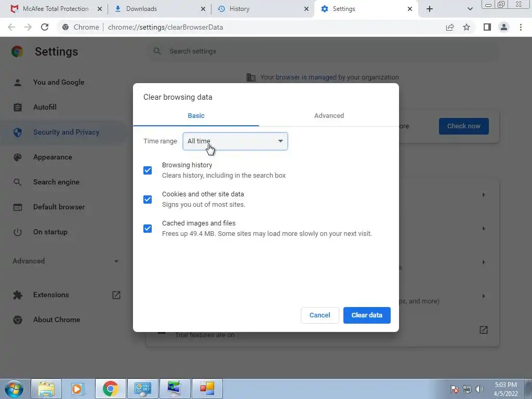Screen dimensions: 532x399
Task: Click the Check now button
Action: click(x=464, y=126)
